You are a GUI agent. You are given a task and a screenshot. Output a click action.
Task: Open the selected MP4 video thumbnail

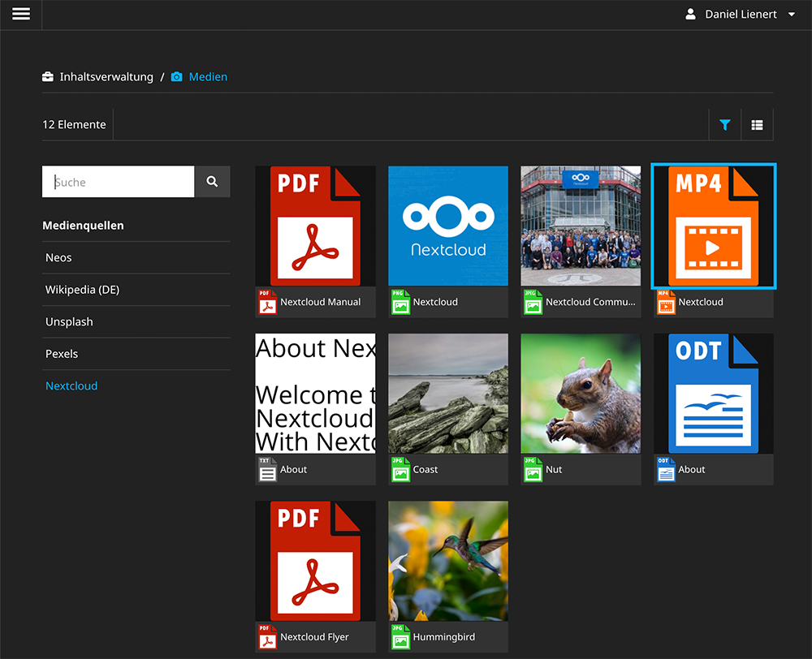[x=714, y=226]
